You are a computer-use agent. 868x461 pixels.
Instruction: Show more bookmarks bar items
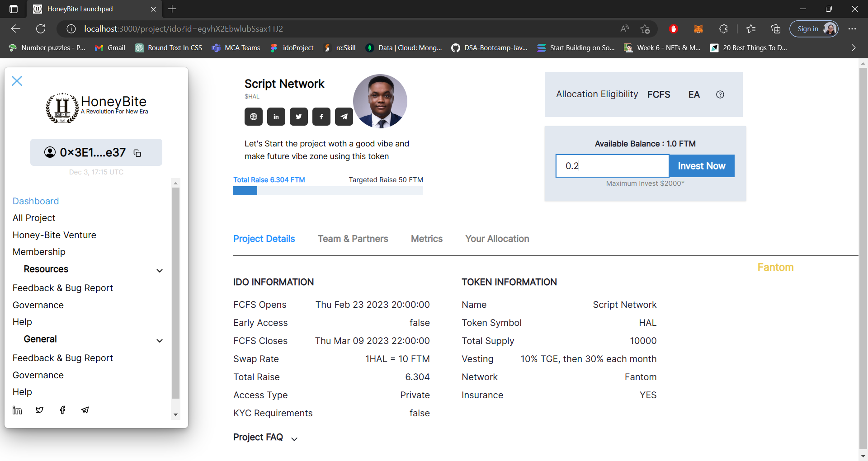pos(854,48)
